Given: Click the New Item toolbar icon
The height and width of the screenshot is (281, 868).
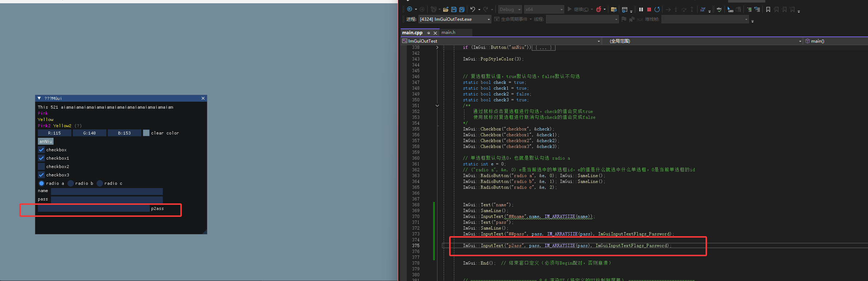Looking at the screenshot, I should [x=433, y=9].
